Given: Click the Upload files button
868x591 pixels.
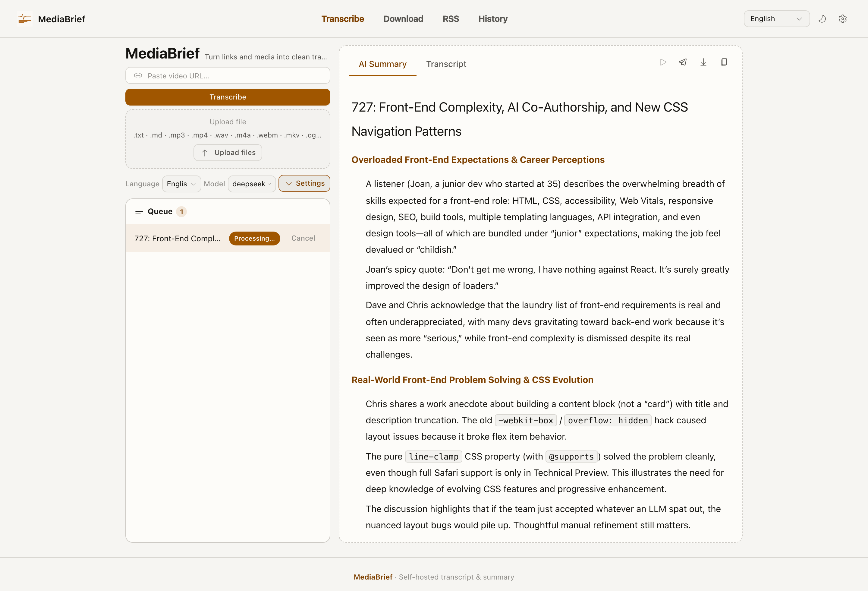Looking at the screenshot, I should tap(228, 152).
